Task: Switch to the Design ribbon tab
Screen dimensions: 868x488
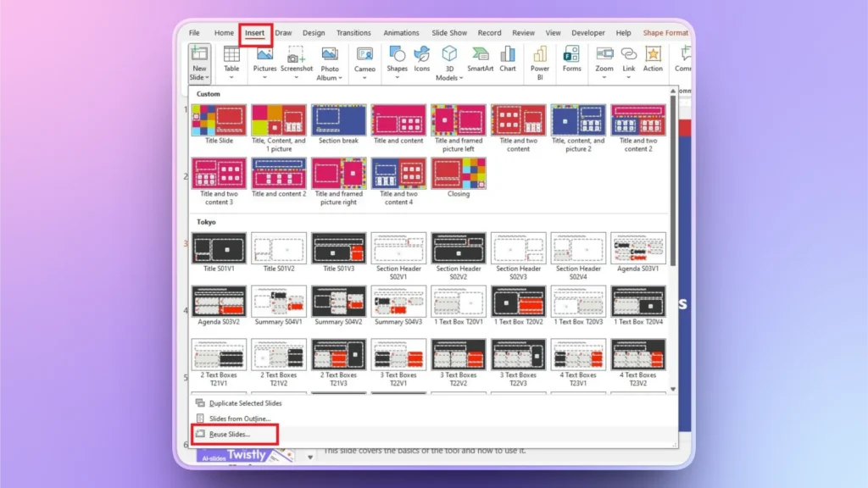Action: (x=313, y=32)
